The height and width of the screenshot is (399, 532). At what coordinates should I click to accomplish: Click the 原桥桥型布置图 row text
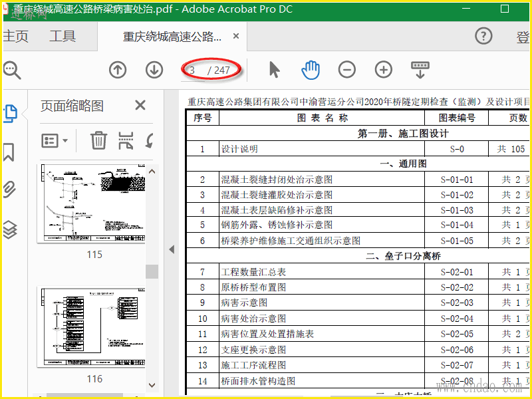(x=253, y=287)
